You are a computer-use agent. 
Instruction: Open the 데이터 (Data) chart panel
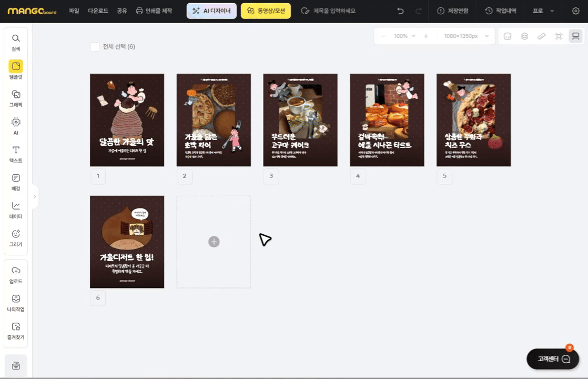pos(16,210)
